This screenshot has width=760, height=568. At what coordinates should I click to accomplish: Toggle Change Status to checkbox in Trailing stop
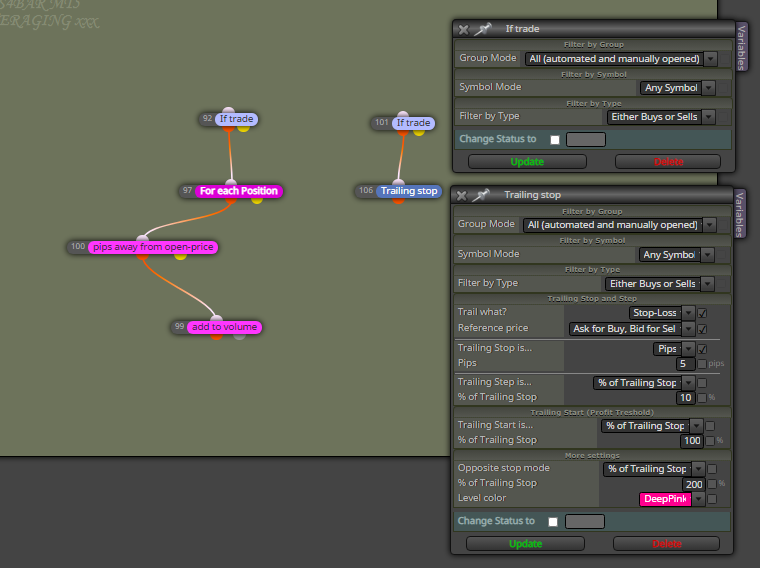(553, 522)
